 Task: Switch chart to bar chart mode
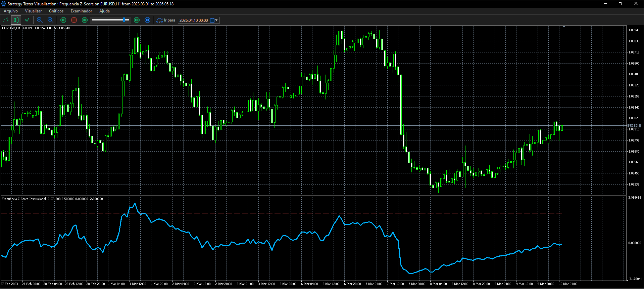pos(6,20)
